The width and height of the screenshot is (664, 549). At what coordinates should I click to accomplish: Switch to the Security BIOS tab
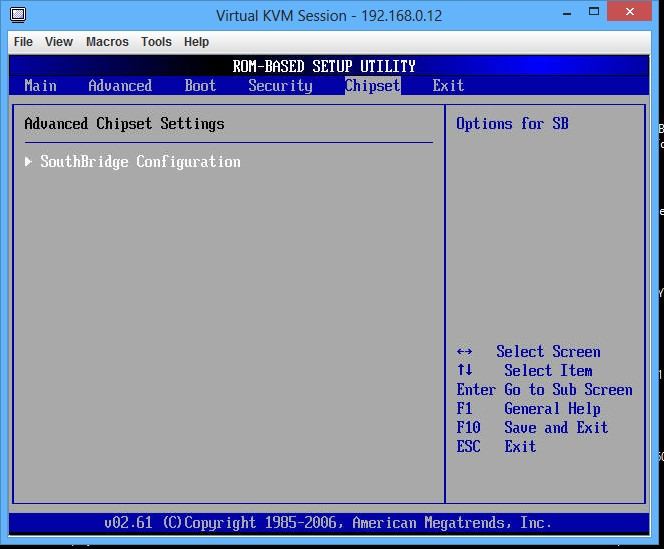tap(280, 86)
